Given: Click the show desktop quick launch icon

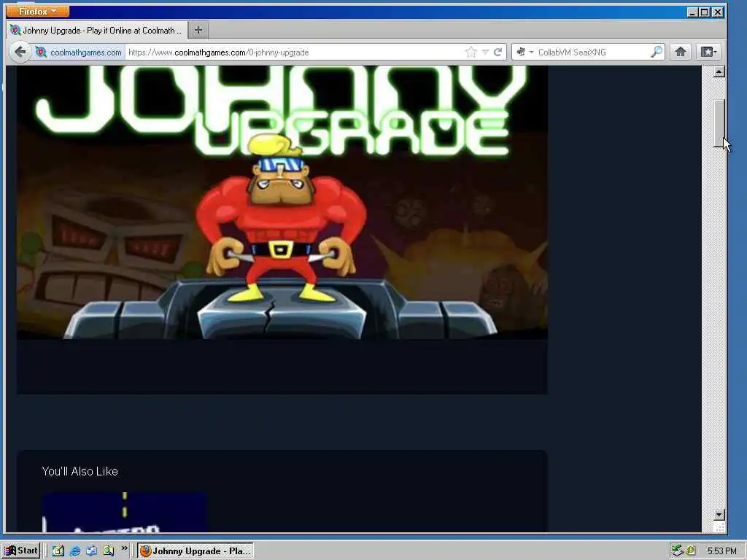Looking at the screenshot, I should tap(91, 551).
